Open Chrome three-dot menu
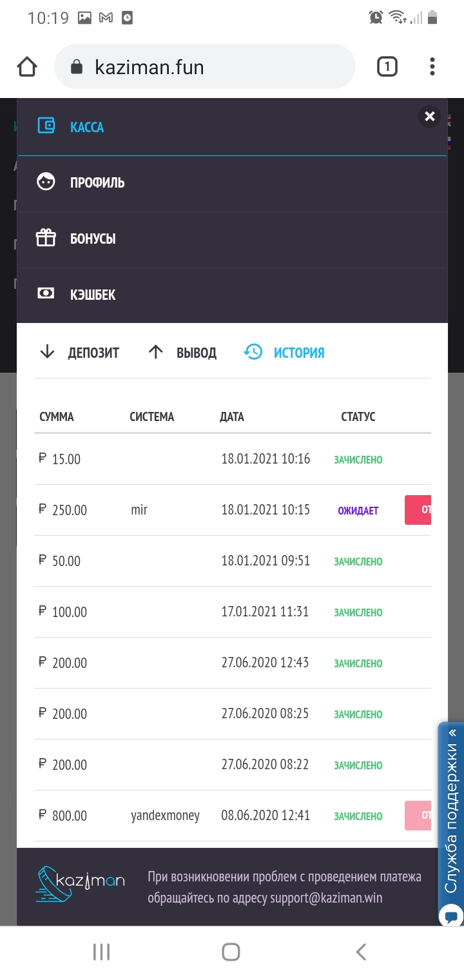464x980 pixels. pyautogui.click(x=432, y=66)
